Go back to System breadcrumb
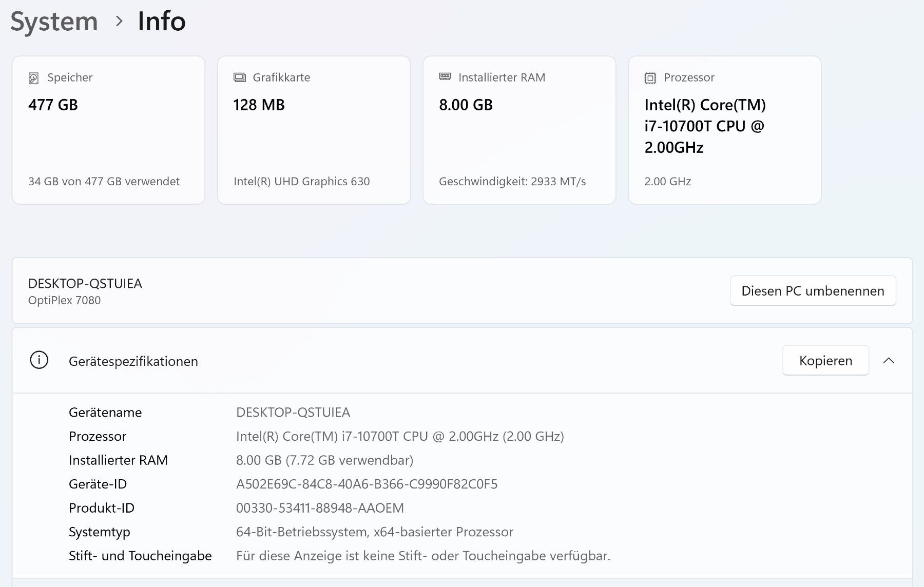This screenshot has height=587, width=924. (x=54, y=22)
